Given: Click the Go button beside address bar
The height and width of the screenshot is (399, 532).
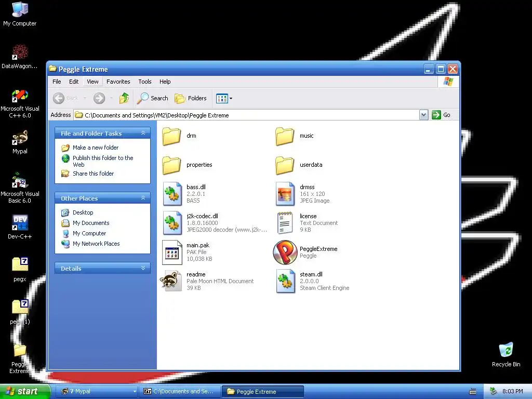Looking at the screenshot, I should pos(441,115).
